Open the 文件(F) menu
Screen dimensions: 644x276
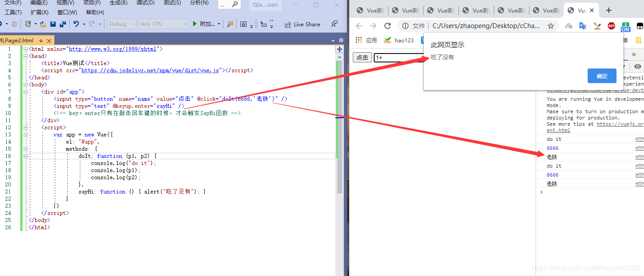pyautogui.click(x=13, y=3)
